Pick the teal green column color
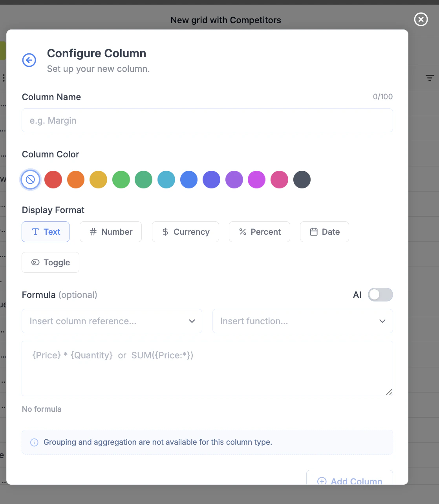 coord(144,179)
